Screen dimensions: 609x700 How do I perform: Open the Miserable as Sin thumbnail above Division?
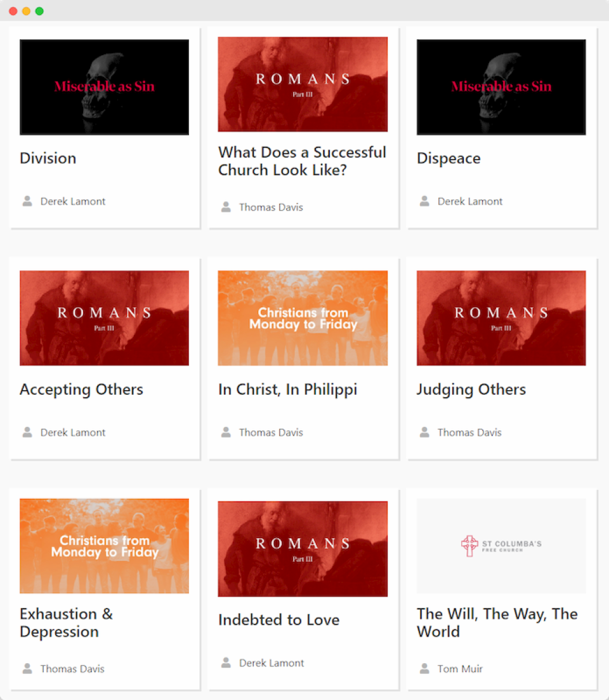point(105,87)
